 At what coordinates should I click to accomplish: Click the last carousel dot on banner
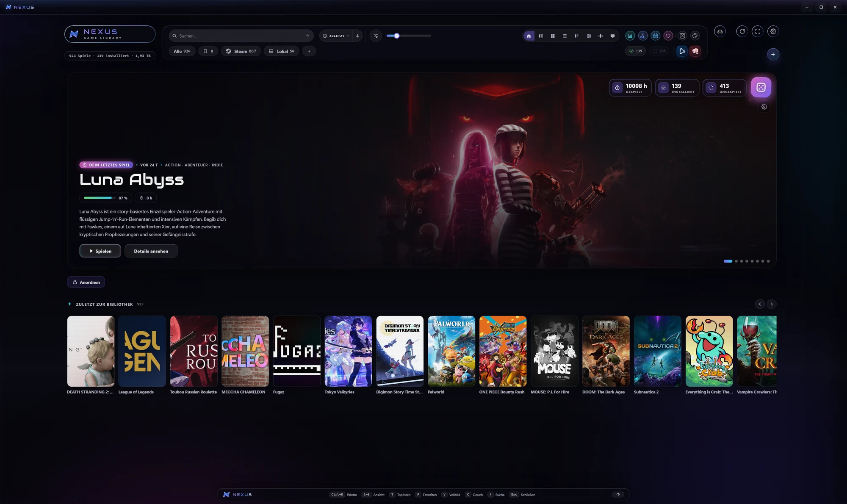[768, 261]
